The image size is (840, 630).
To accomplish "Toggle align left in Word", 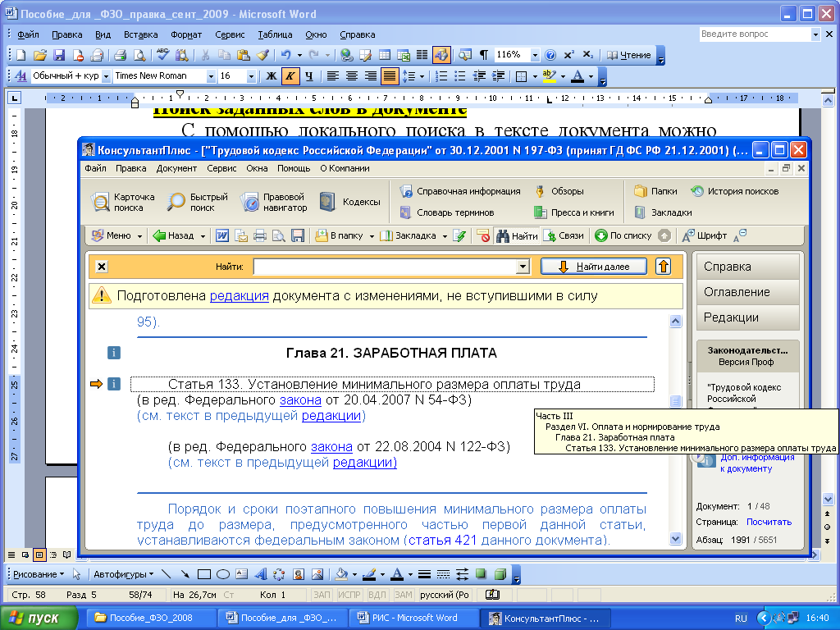I will point(333,76).
